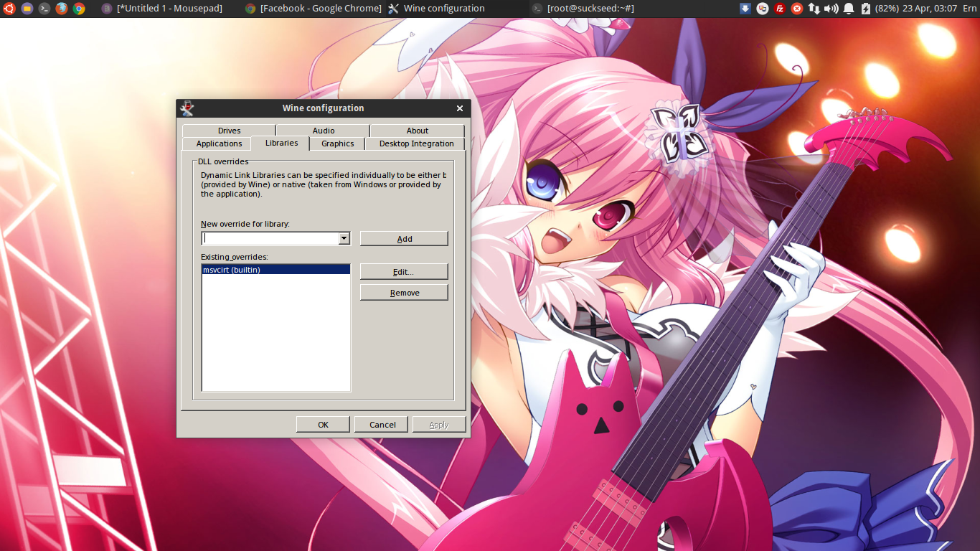Open the volume control indicator
Screen dimensions: 980x551
click(x=831, y=9)
